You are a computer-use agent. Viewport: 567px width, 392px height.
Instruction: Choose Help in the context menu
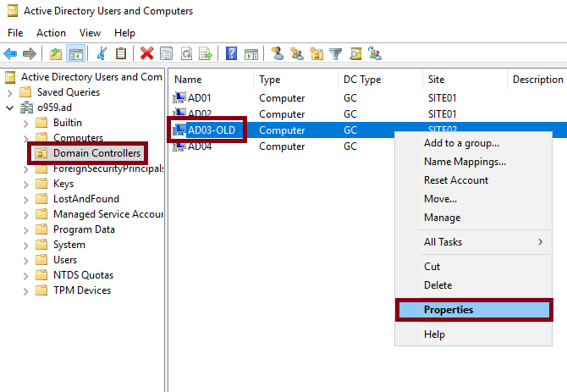coord(474,334)
